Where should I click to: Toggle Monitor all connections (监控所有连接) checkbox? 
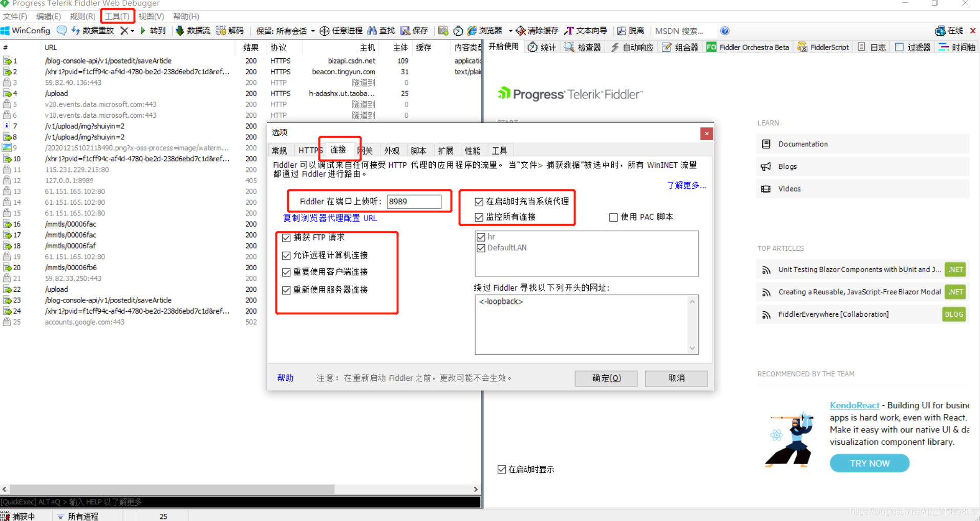[x=479, y=217]
